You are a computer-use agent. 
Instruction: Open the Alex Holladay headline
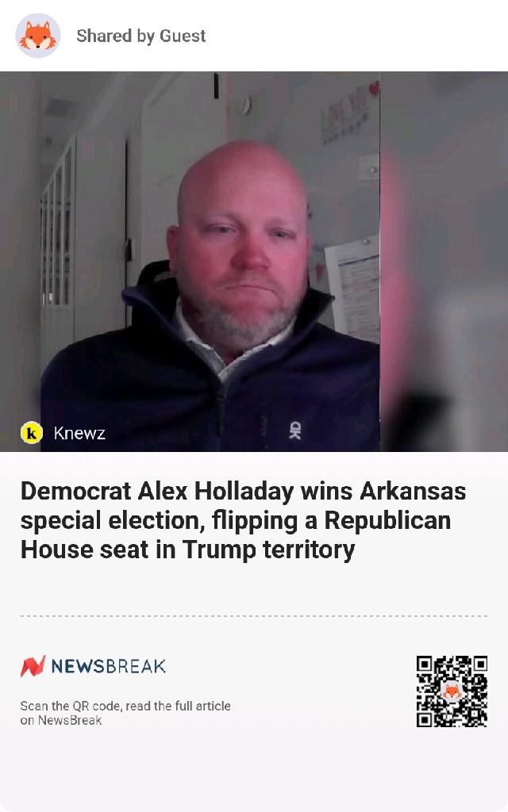tap(243, 520)
